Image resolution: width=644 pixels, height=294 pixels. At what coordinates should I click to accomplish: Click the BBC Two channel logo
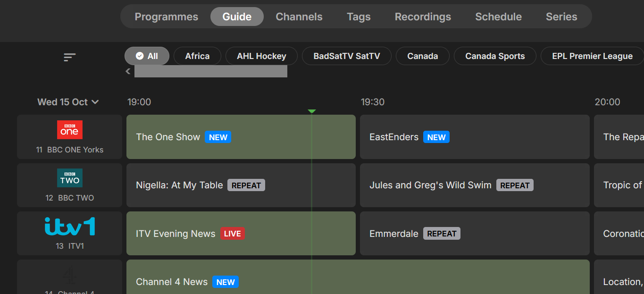pyautogui.click(x=70, y=178)
